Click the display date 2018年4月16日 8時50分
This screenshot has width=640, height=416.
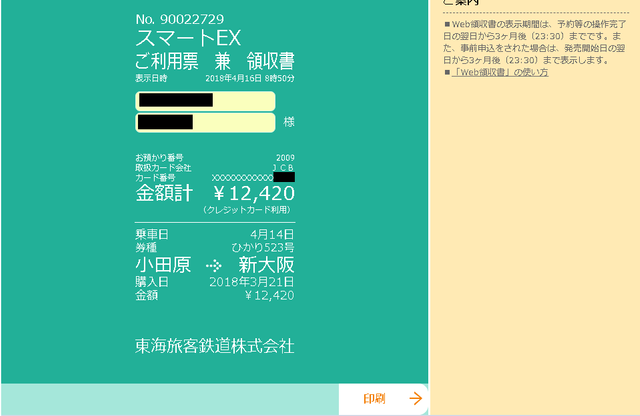(x=250, y=78)
